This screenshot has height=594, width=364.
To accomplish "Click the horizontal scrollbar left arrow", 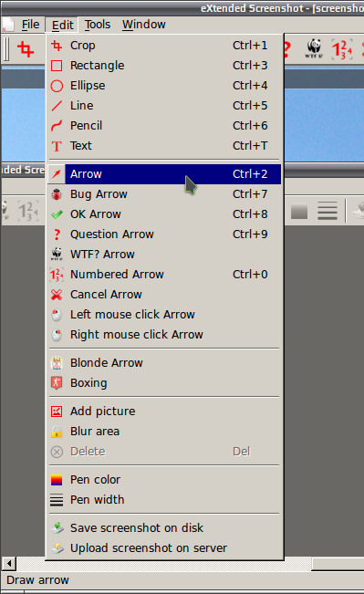I will (9, 563).
